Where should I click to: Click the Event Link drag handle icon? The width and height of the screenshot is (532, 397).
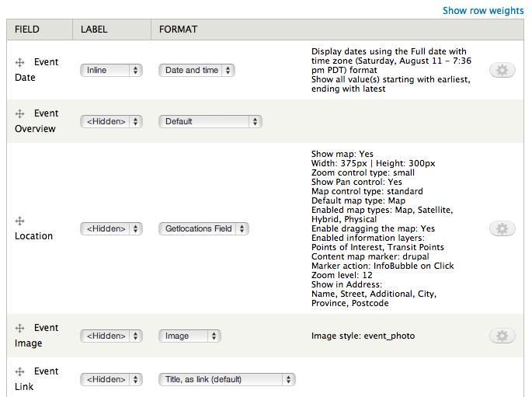20,371
